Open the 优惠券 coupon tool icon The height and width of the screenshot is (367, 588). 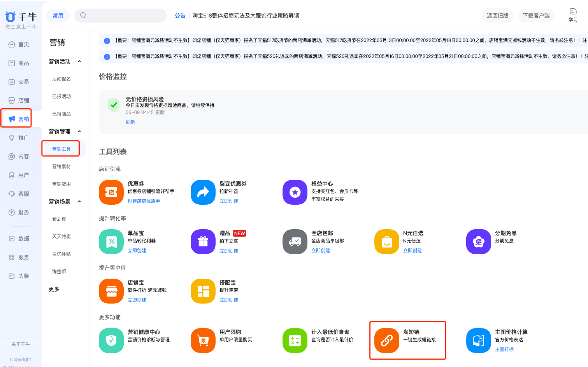(x=111, y=192)
